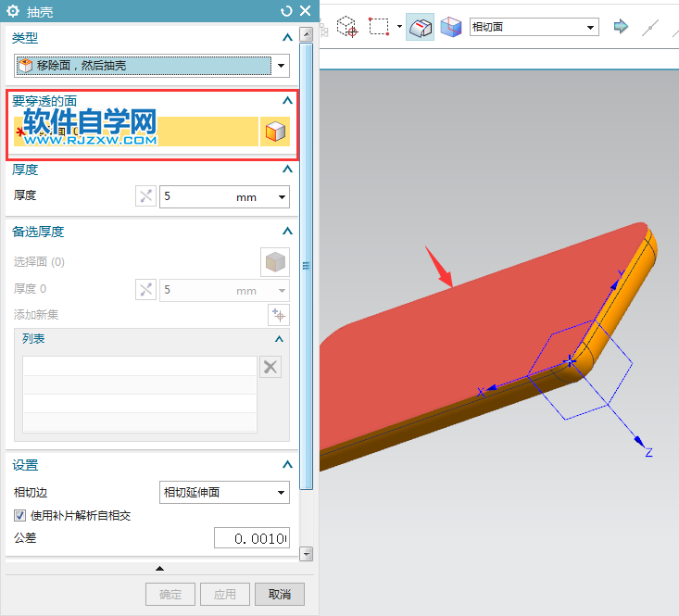Reset the Shell dialog using refresh icon
679x616 pixels.
click(x=286, y=11)
